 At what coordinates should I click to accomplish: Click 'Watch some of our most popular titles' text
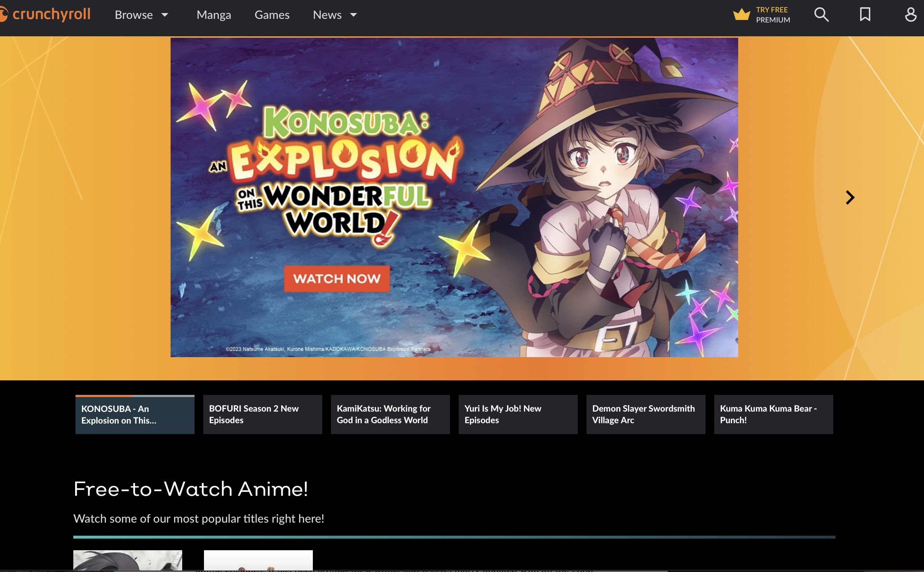coord(199,518)
